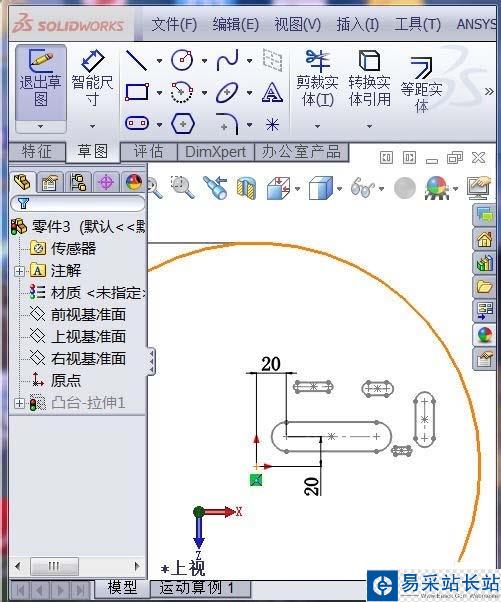The width and height of the screenshot is (501, 602).
Task: Open the ConfigurationManager tab
Action: pyautogui.click(x=78, y=182)
